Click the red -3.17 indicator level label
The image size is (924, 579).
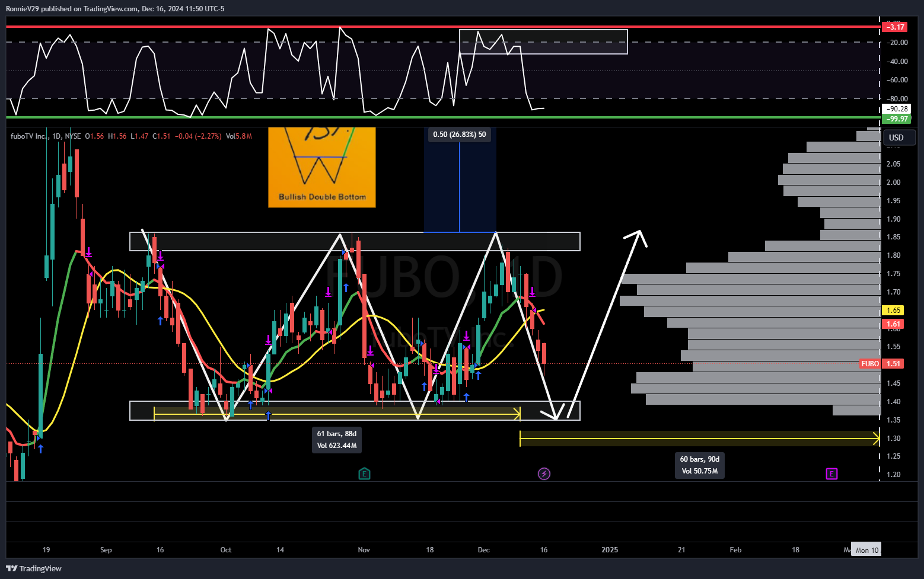(896, 27)
